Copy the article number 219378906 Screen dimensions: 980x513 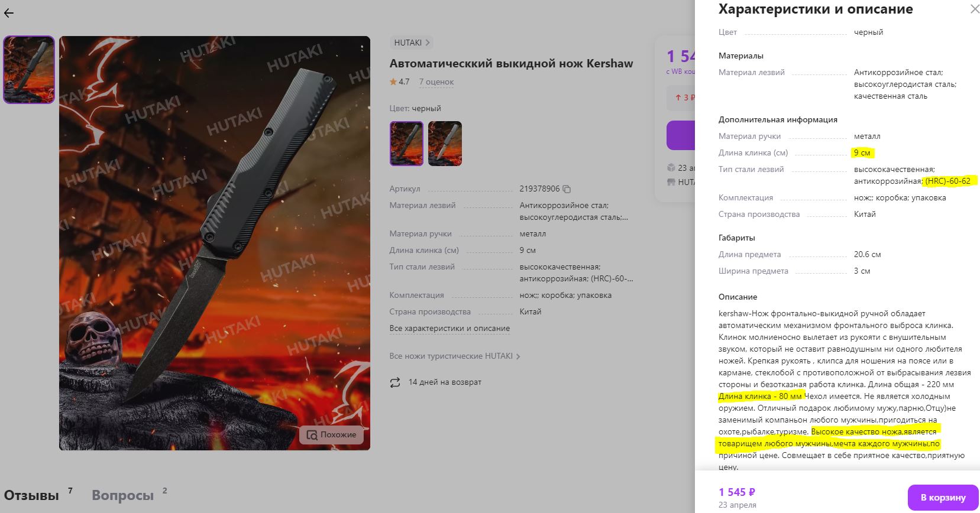point(567,189)
